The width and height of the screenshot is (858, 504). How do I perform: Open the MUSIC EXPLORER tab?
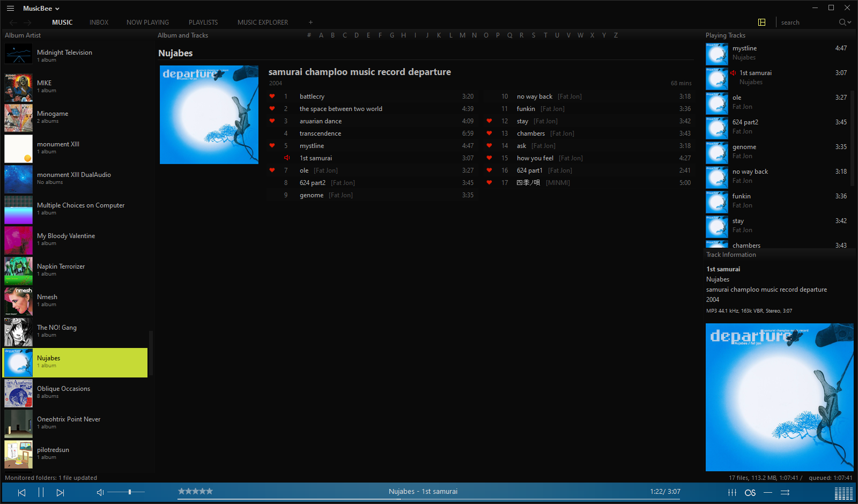coord(263,23)
